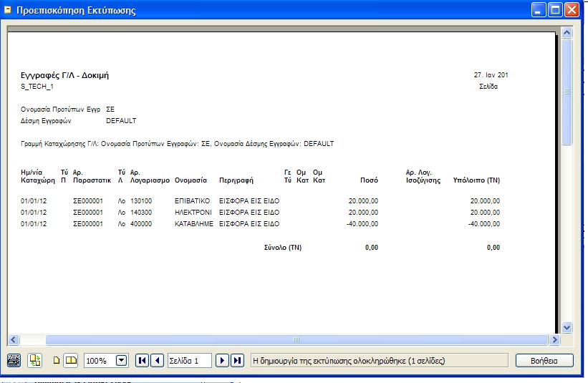Go to first page button
Image resolution: width=588 pixels, height=383 pixels.
pyautogui.click(x=142, y=361)
